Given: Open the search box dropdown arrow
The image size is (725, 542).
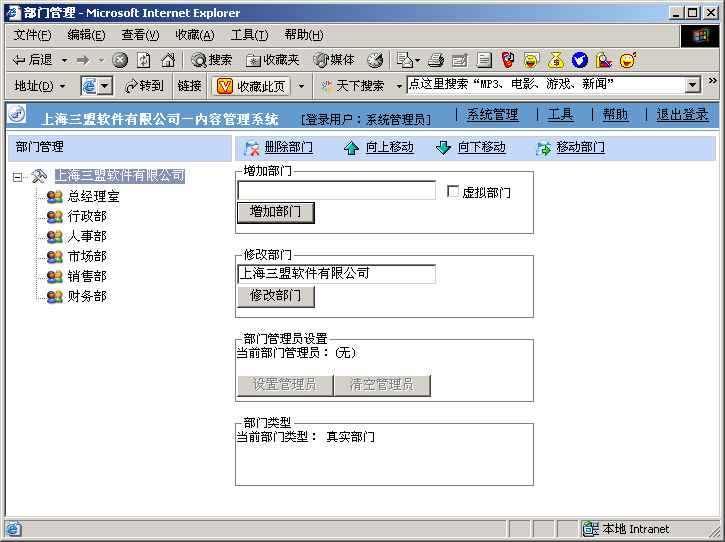Looking at the screenshot, I should [x=692, y=85].
